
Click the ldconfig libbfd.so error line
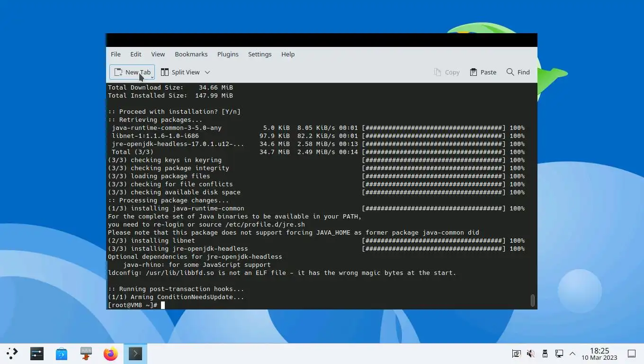[x=282, y=273]
